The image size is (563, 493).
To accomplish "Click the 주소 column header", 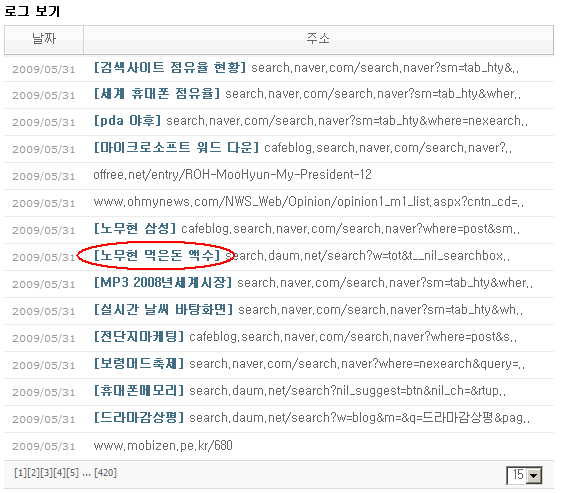I will click(x=318, y=39).
